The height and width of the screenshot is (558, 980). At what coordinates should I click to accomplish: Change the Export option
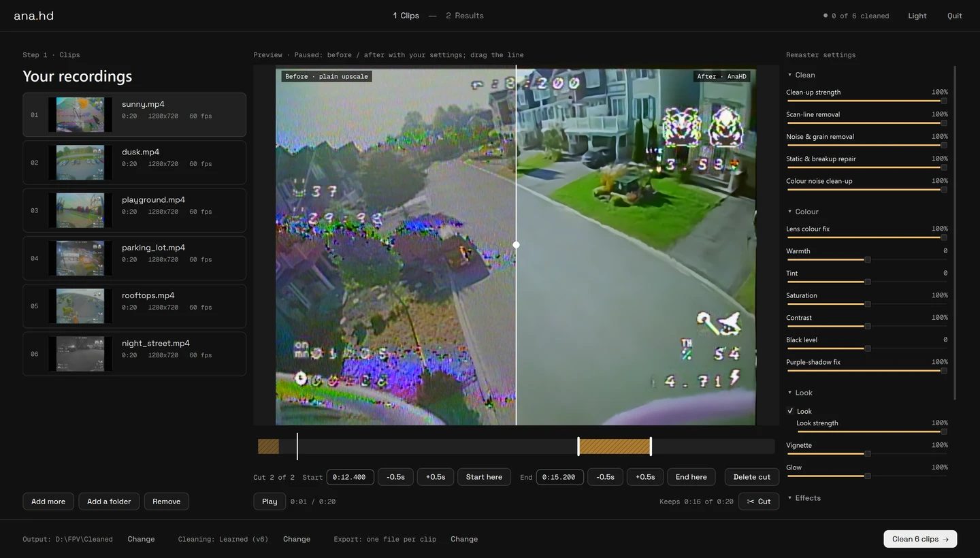pyautogui.click(x=464, y=539)
